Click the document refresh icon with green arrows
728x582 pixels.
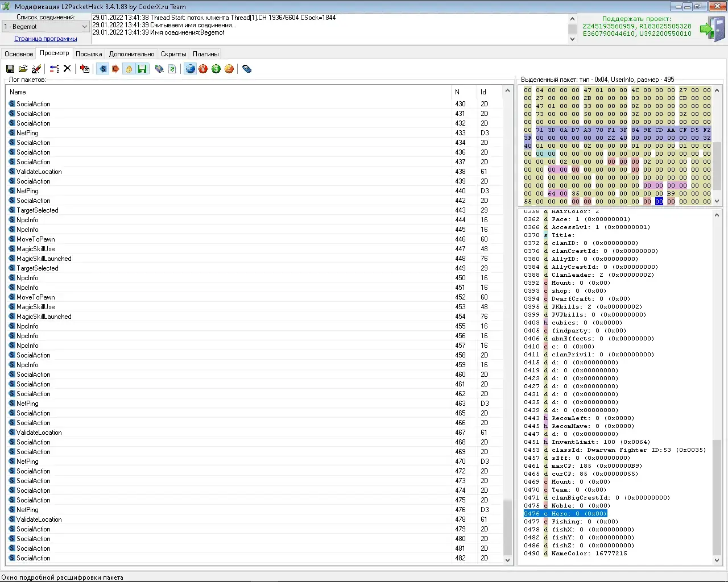coord(172,69)
